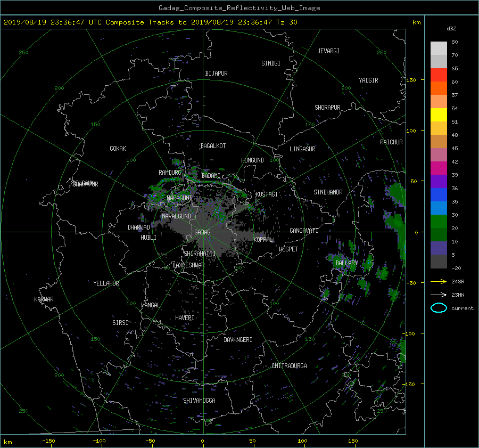Click the HUNGUND city label
The height and width of the screenshot is (448, 479).
[252, 160]
